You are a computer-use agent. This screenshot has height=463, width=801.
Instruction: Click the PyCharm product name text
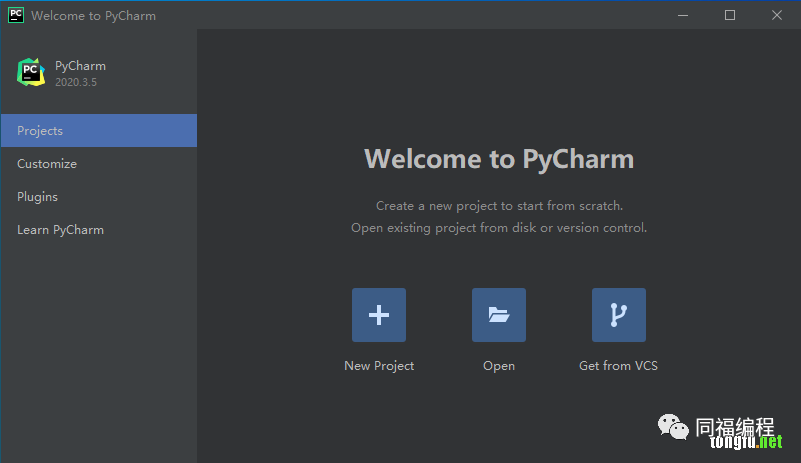[x=80, y=66]
